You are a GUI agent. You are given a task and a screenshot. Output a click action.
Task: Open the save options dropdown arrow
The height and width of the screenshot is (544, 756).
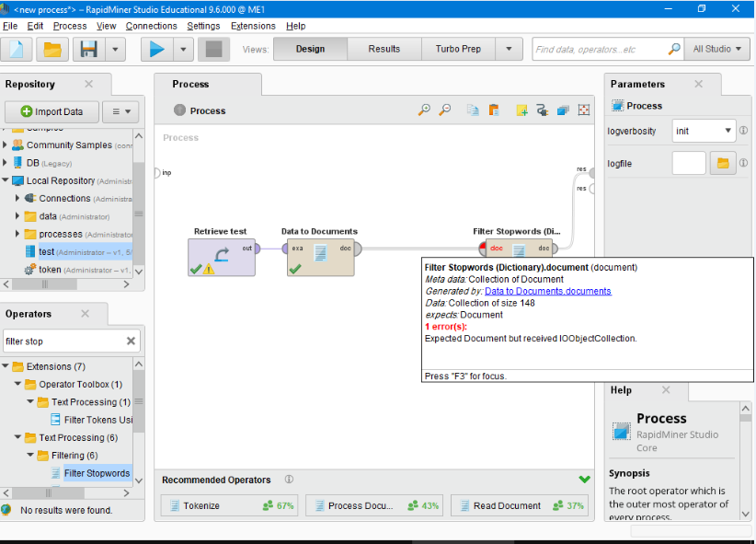[115, 49]
